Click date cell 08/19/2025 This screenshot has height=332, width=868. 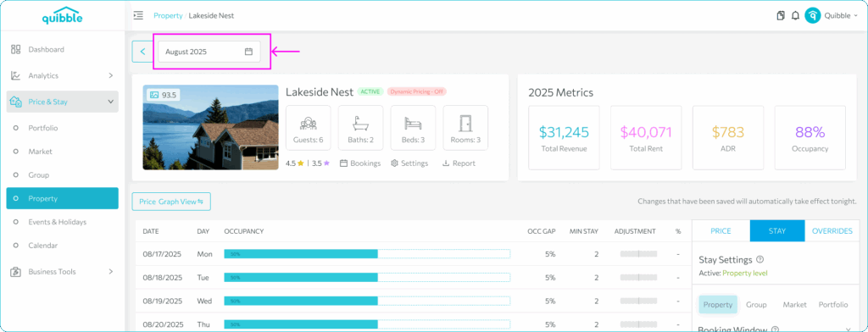[162, 301]
